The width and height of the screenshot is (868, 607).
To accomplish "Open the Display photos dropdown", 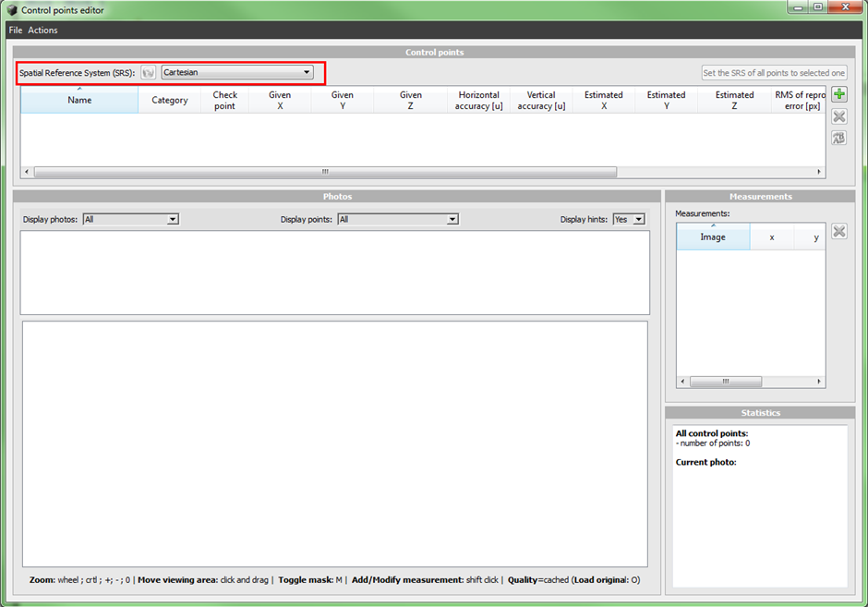I will 130,219.
